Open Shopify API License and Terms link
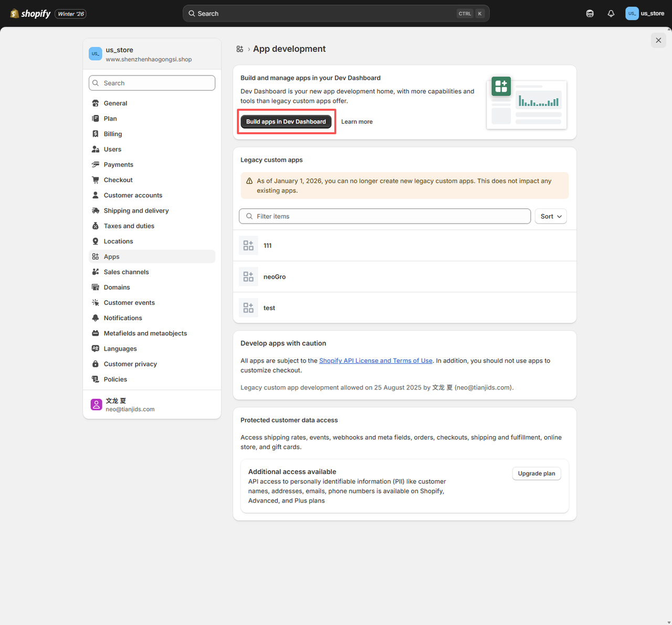The width and height of the screenshot is (672, 625). (x=375, y=361)
